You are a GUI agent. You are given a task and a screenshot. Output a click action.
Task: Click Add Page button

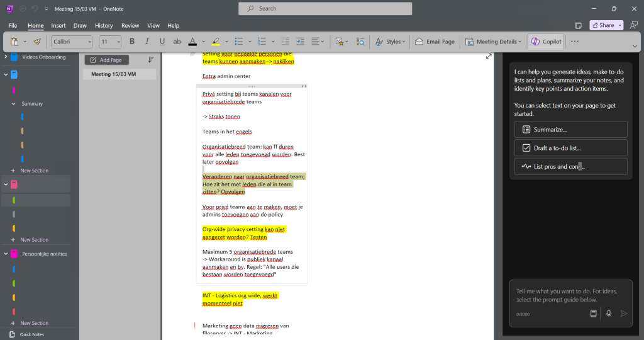click(106, 60)
